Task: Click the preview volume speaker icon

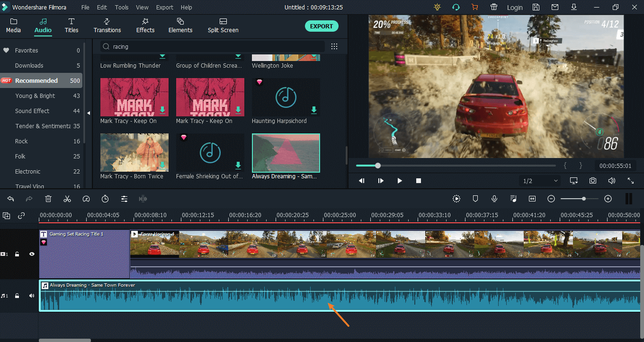Action: [x=612, y=181]
